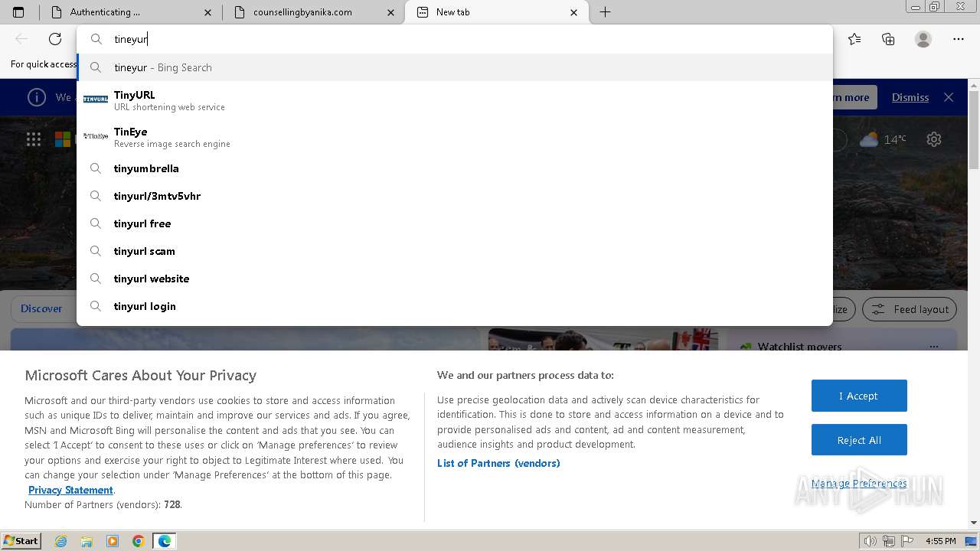Click the address bar containing tineyur
The image size is (980, 551).
click(454, 39)
